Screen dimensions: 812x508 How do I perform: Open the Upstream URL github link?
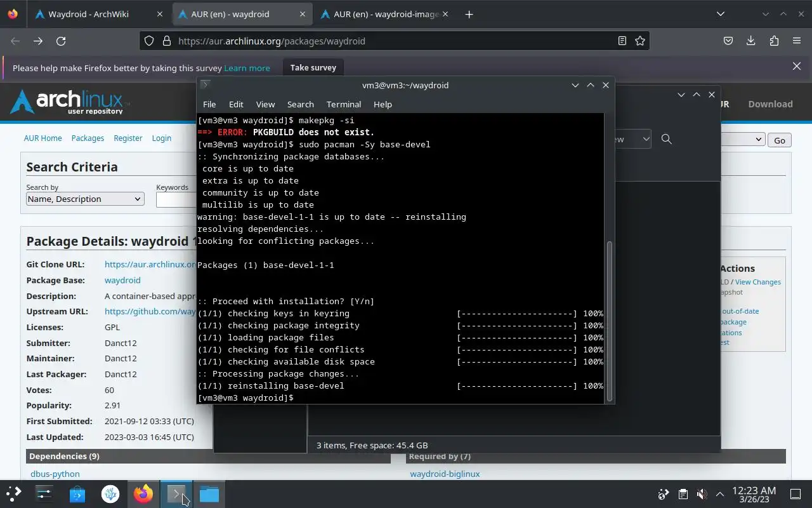tap(150, 311)
